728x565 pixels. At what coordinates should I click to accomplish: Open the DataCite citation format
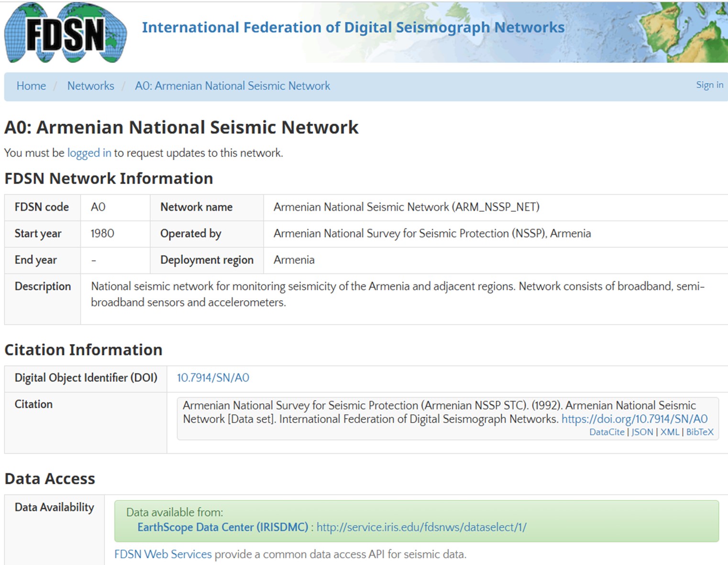[607, 432]
